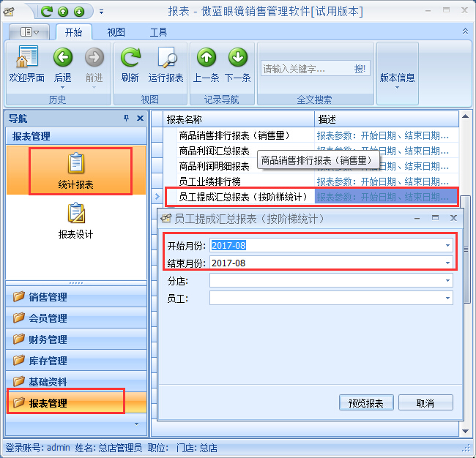Click quick-access refresh icon in title bar
Image resolution: width=476 pixels, height=458 pixels.
tap(47, 12)
